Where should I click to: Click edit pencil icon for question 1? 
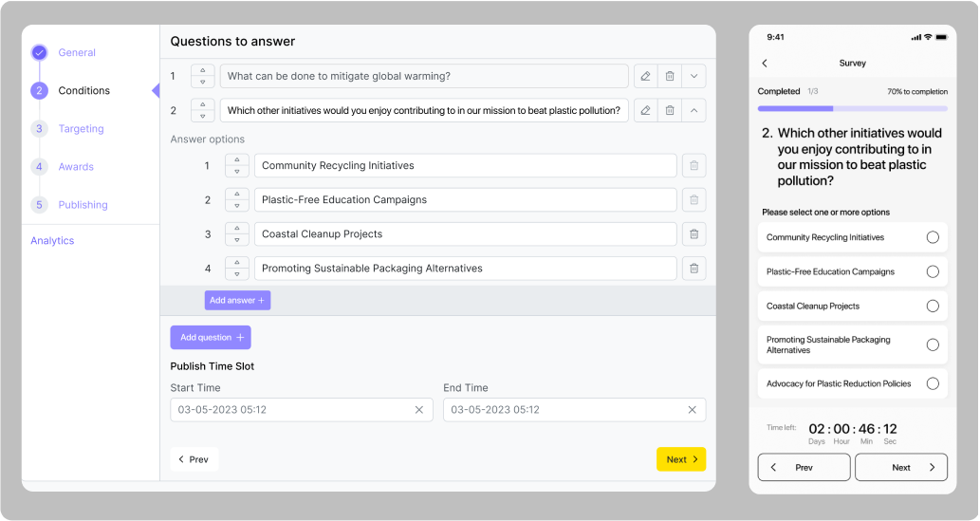click(645, 76)
